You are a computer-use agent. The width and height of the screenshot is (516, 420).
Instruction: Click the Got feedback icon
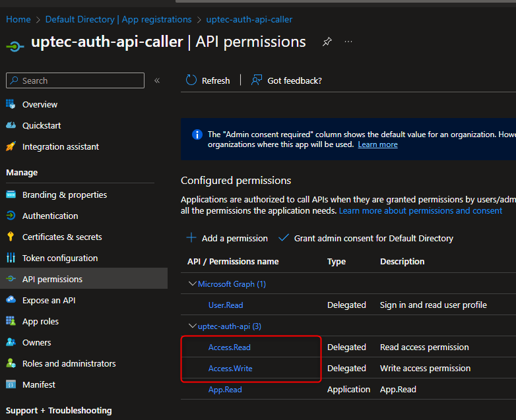coord(257,80)
